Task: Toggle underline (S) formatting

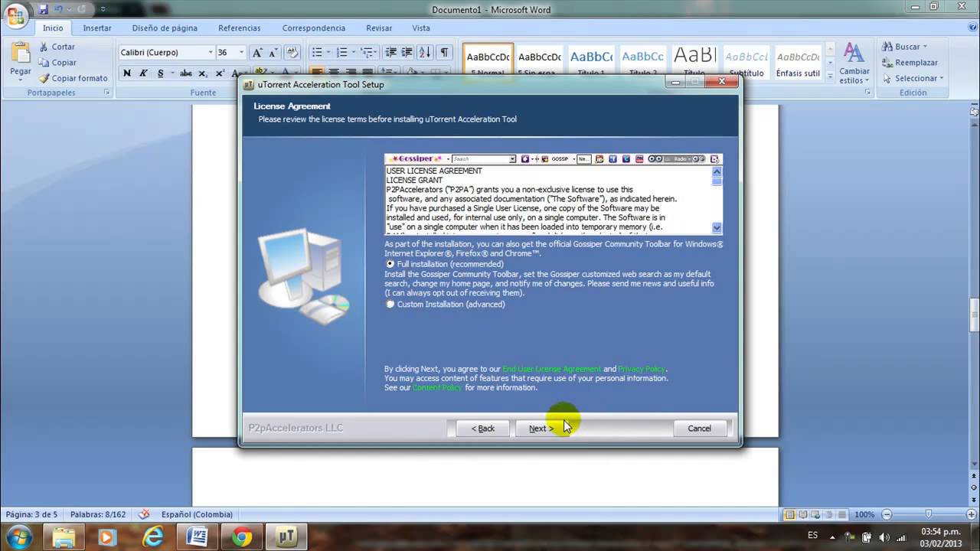Action: click(x=160, y=73)
